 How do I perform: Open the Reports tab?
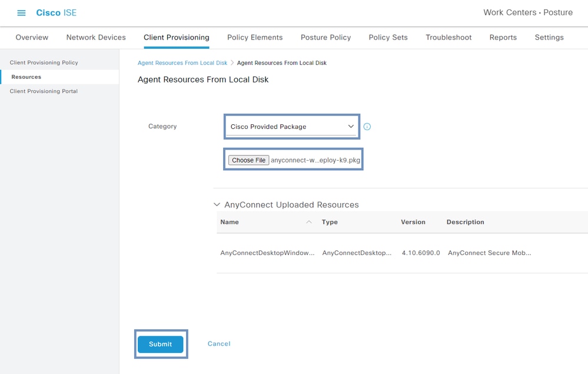point(503,38)
